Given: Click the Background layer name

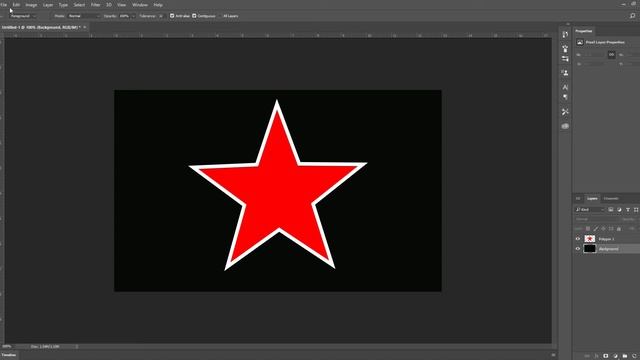Looking at the screenshot, I should (x=609, y=249).
